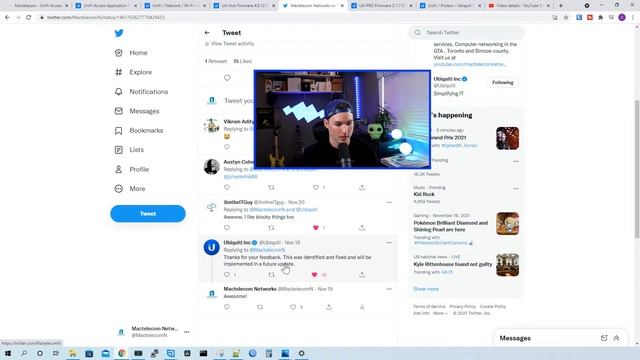640x360 pixels.
Task: Open Chrome extensions puzzle icon
Action: pos(600,18)
